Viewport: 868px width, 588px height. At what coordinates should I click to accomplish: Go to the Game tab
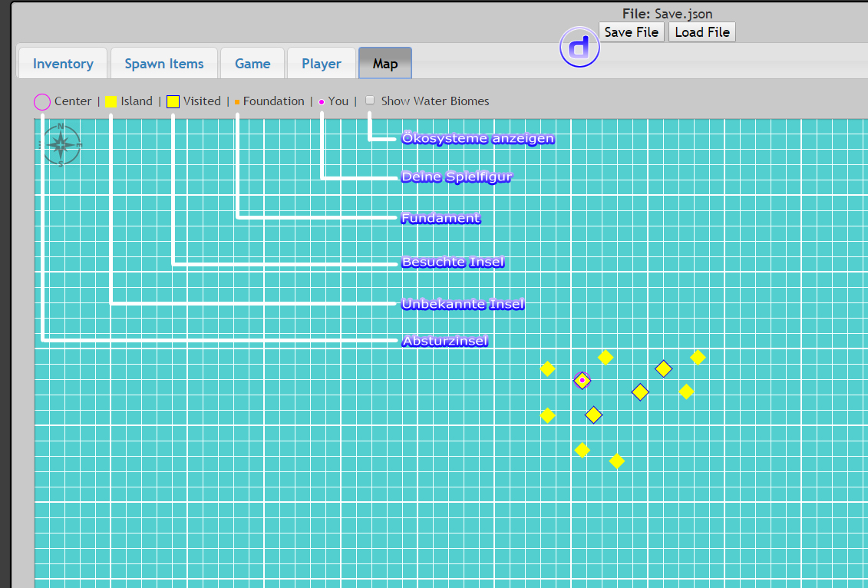click(252, 64)
